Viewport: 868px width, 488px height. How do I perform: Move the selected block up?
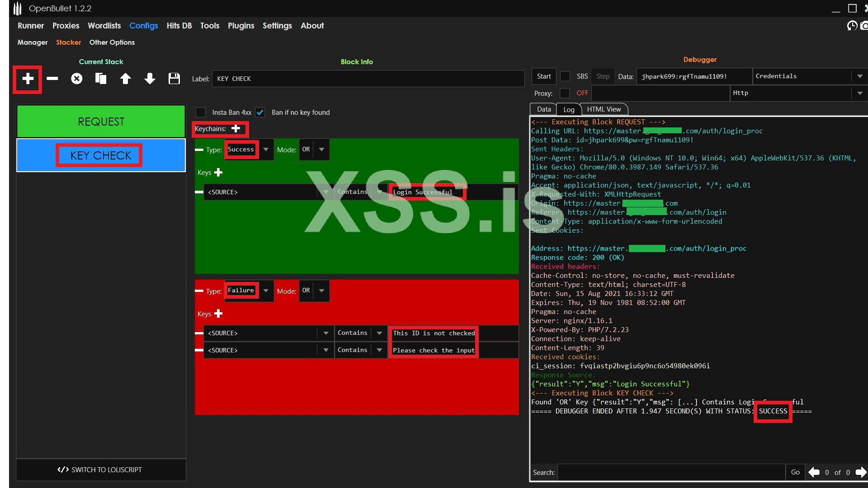[x=125, y=79]
